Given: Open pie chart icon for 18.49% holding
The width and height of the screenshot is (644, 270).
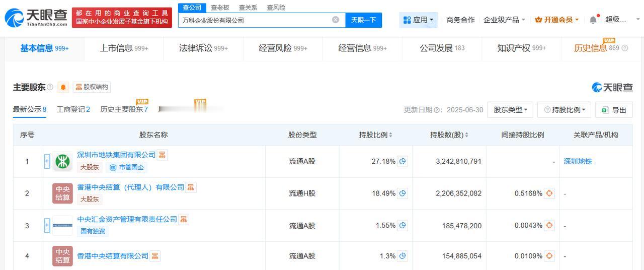Looking at the screenshot, I should click(403, 193).
